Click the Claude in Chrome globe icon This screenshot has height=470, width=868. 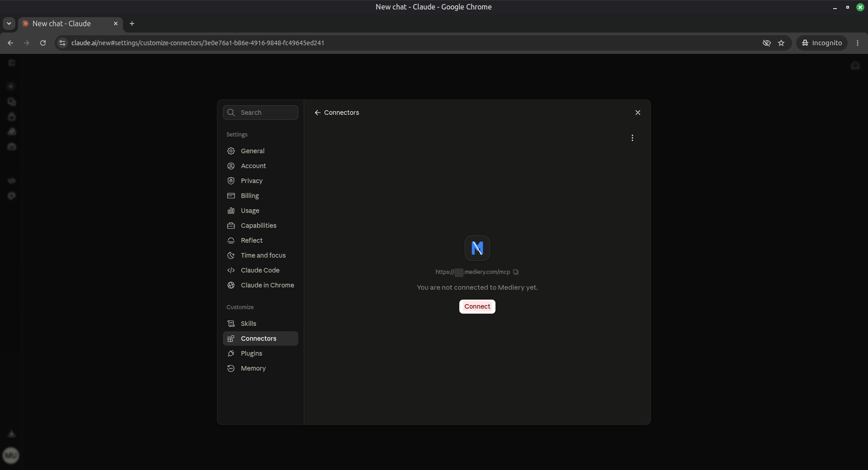[231, 285]
